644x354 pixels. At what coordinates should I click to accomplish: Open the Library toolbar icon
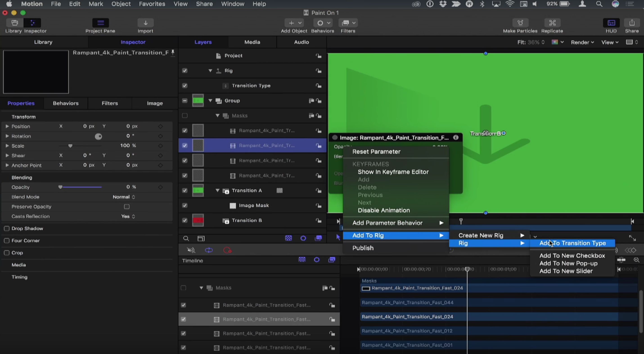(x=14, y=23)
